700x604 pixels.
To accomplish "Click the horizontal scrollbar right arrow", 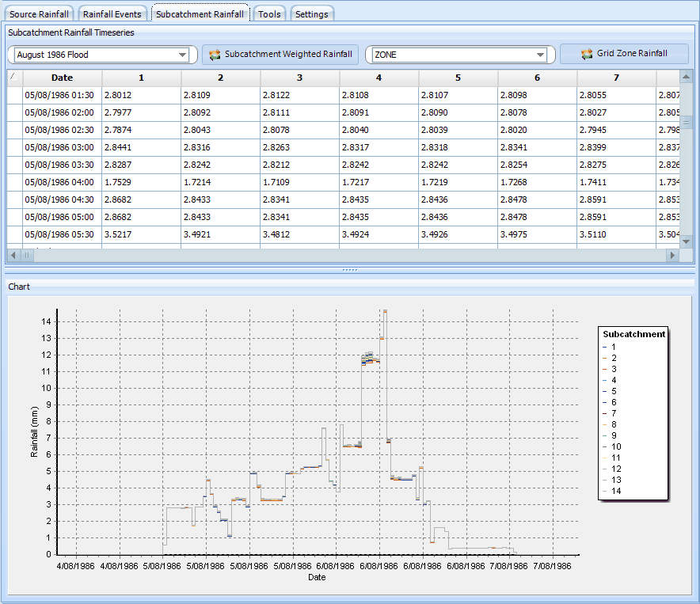I will tap(672, 256).
